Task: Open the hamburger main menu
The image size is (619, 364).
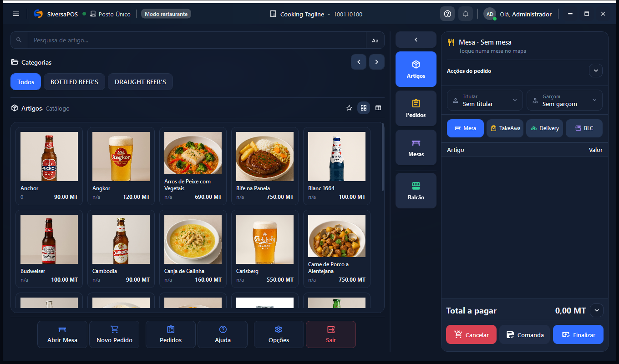Action: pyautogui.click(x=16, y=14)
